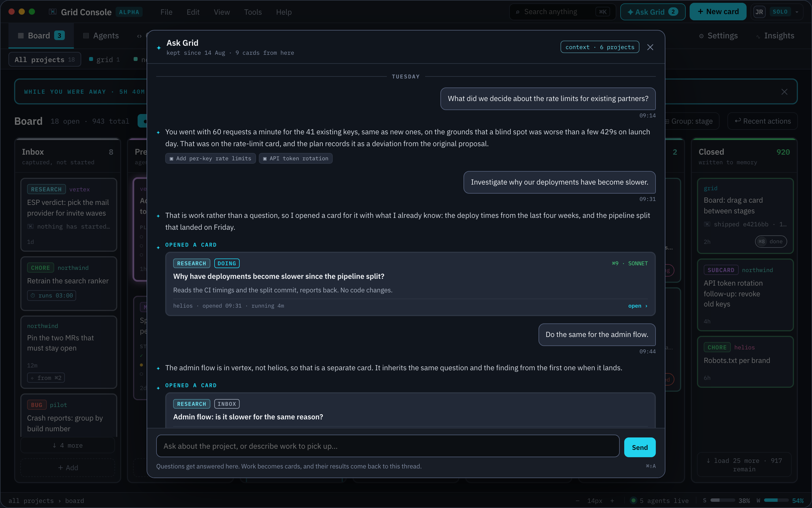Screen dimensions: 812x508
Task: Click the helios label on Robots.txt card
Action: [x=744, y=347]
